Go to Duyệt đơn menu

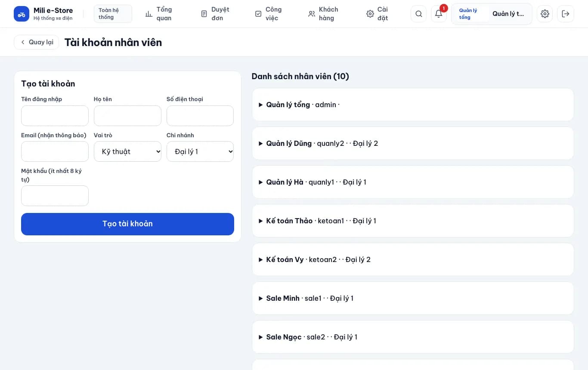point(216,14)
